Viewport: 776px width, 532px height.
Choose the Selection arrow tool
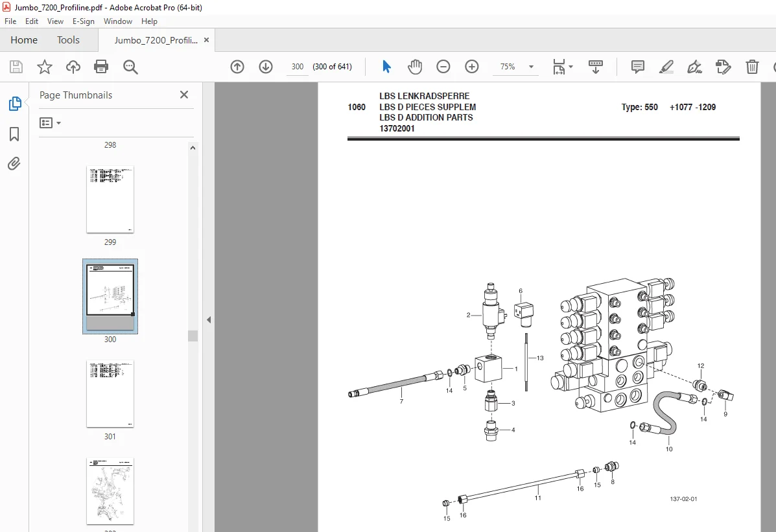tap(386, 67)
